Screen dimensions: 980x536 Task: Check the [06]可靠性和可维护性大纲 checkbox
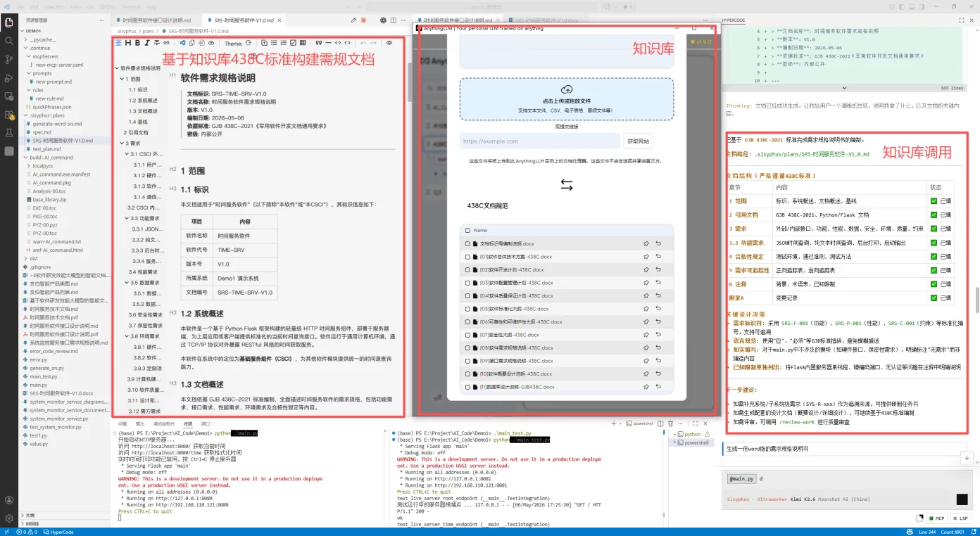click(x=467, y=322)
